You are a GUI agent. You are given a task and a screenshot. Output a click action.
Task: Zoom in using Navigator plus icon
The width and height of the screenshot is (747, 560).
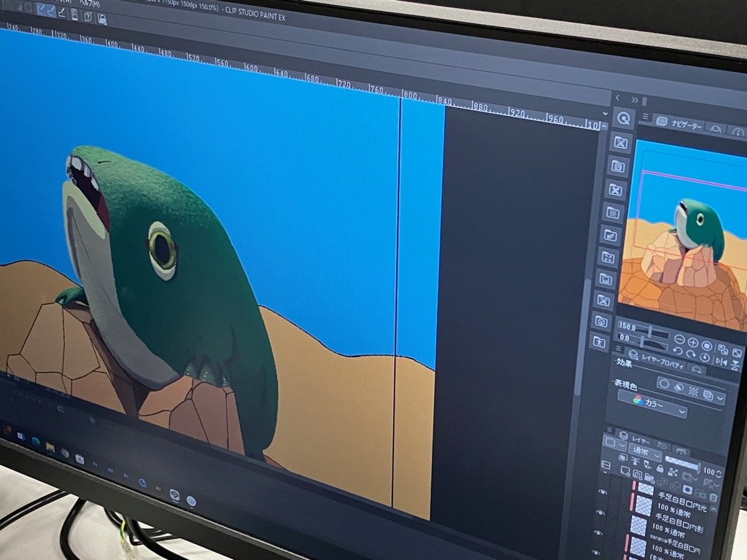tap(693, 343)
